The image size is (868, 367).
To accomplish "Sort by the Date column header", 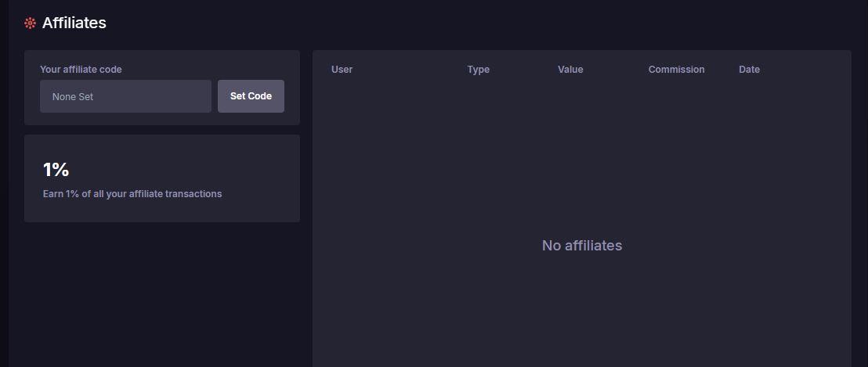I will point(749,70).
